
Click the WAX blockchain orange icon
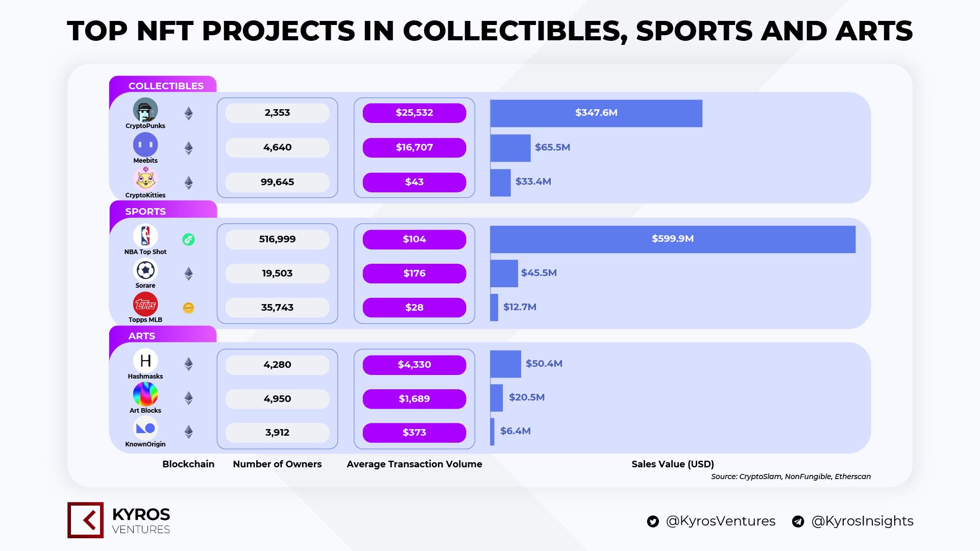pos(188,308)
